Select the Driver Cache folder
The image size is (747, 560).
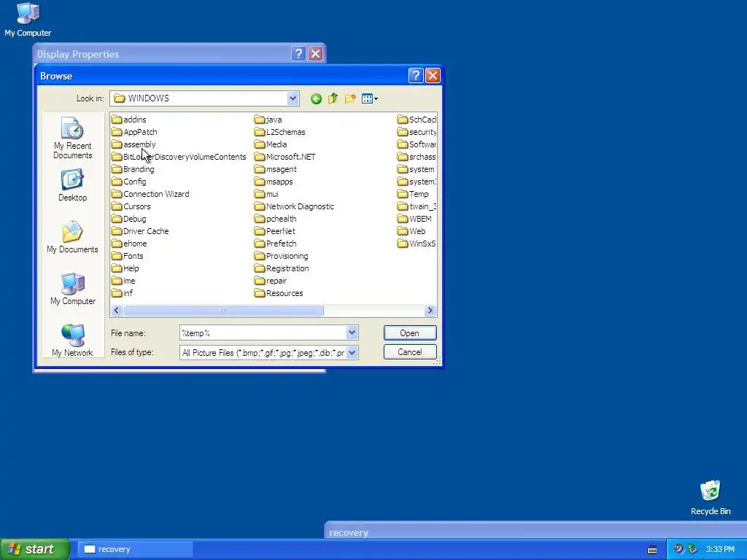(140, 231)
